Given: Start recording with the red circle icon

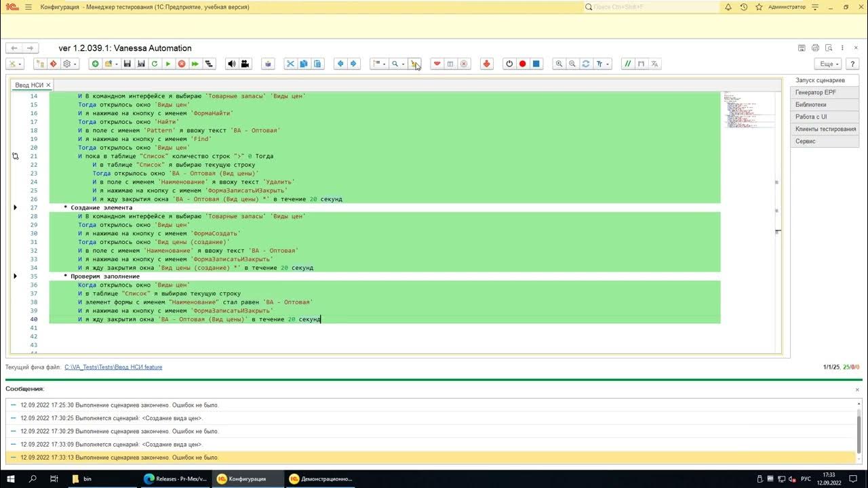Looking at the screenshot, I should coord(523,64).
